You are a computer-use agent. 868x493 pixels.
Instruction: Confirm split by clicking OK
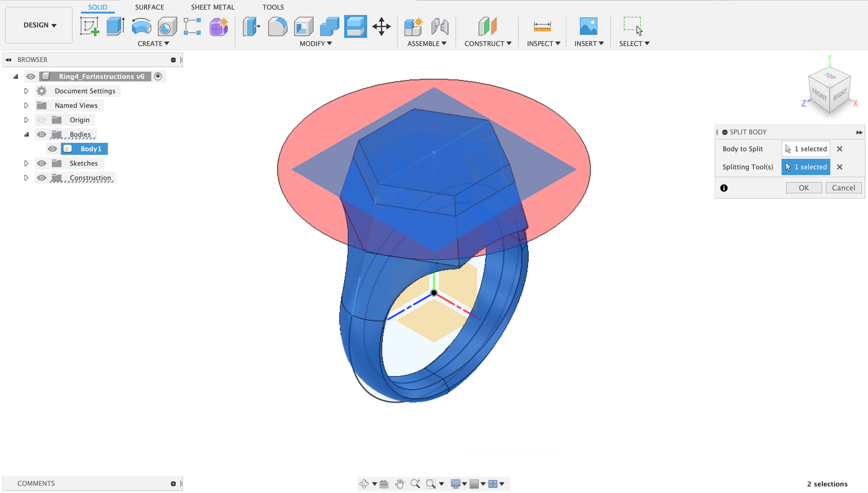coord(804,188)
